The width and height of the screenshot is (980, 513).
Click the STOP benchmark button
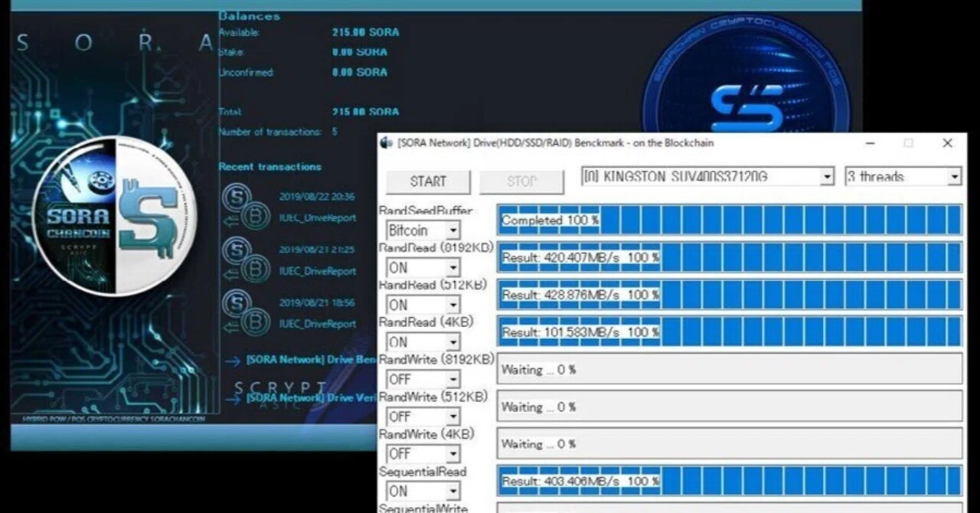tap(521, 181)
